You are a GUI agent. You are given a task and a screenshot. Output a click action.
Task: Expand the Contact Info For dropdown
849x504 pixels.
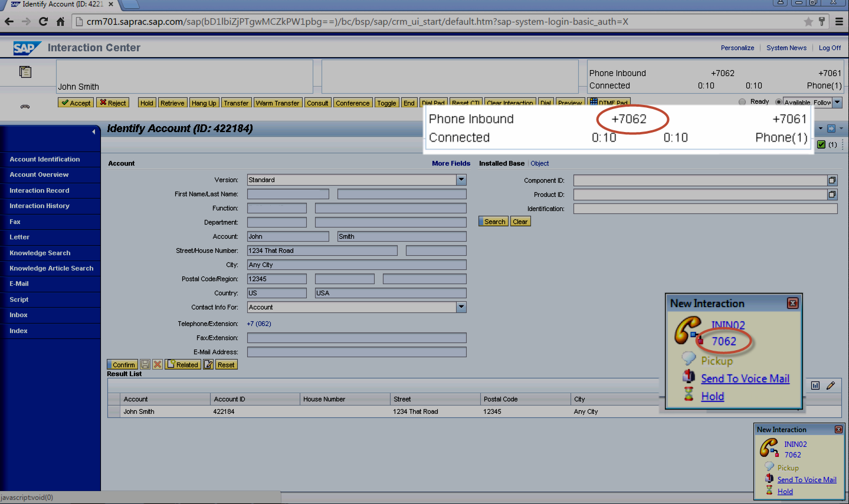click(x=461, y=307)
